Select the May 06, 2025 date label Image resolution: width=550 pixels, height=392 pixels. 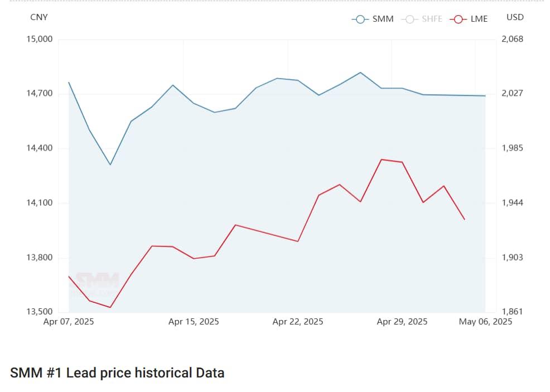pyautogui.click(x=485, y=322)
